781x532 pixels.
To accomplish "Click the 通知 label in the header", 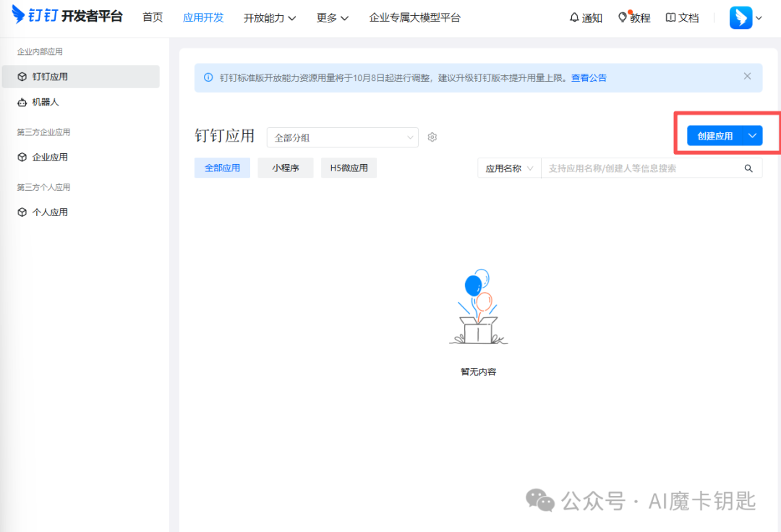I will [592, 18].
